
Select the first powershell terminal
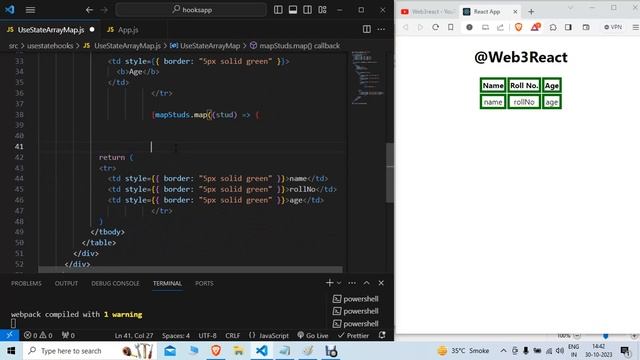pos(356,299)
